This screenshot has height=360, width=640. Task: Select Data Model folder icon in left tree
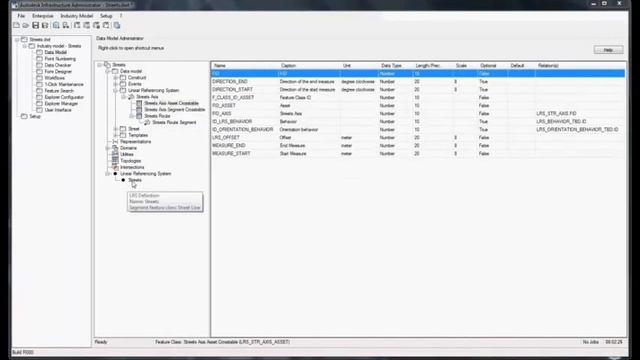40,52
